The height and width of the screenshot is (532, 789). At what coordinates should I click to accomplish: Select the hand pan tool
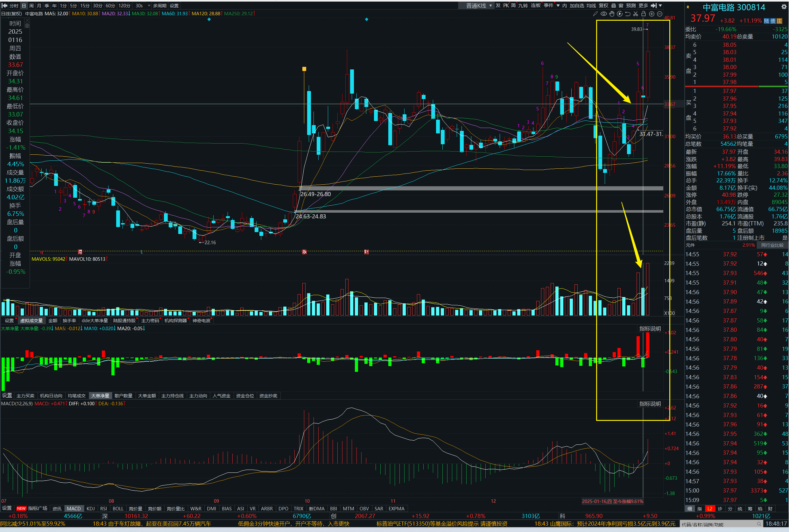point(612,14)
